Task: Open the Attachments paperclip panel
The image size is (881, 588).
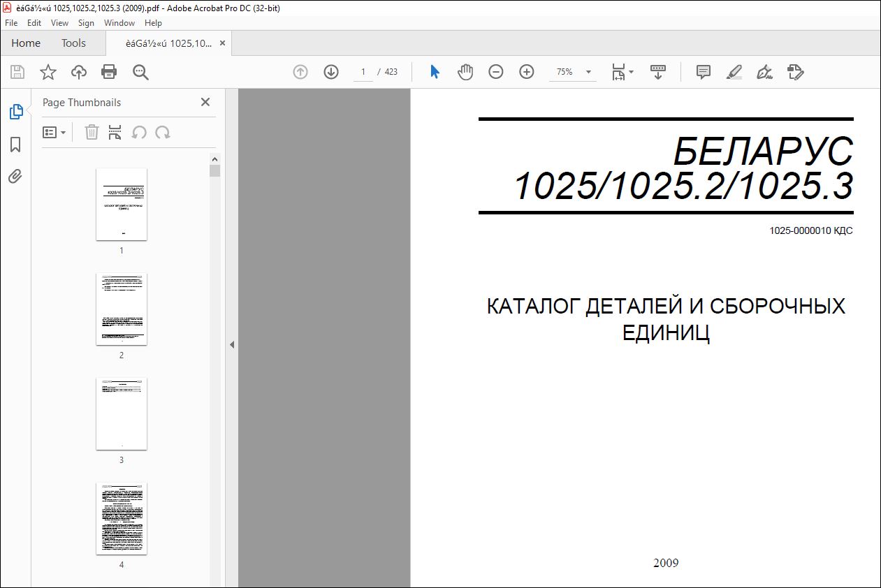Action: point(15,176)
